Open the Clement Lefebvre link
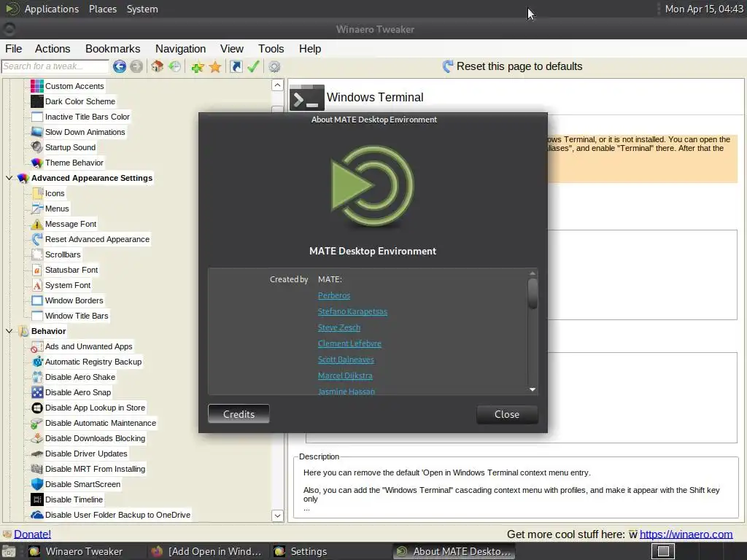The image size is (747, 560). [x=349, y=343]
